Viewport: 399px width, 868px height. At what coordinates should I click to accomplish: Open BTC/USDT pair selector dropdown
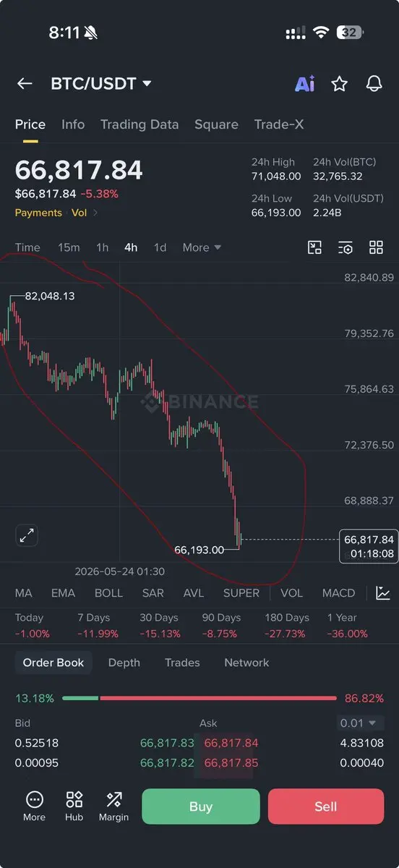coord(101,84)
